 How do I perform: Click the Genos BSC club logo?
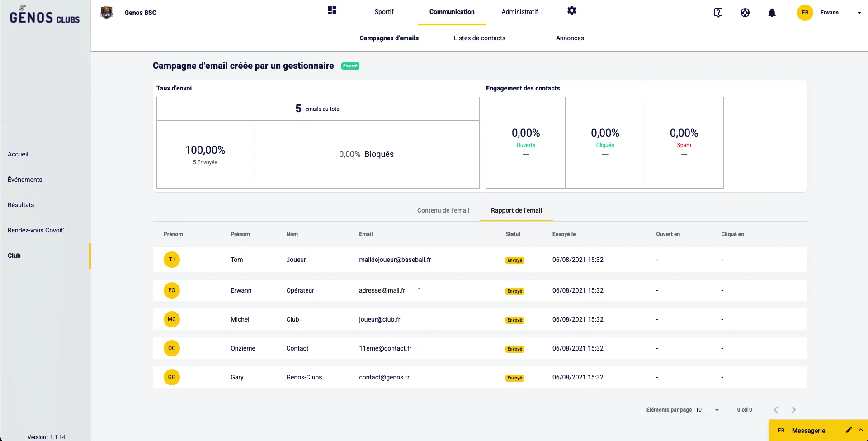[x=107, y=13]
